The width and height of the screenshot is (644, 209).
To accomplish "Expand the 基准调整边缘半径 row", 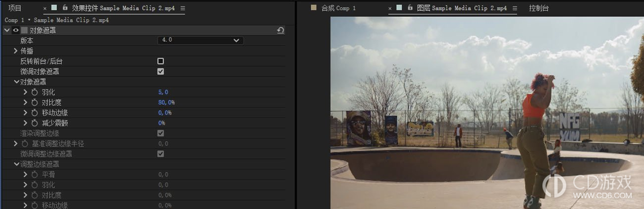I will (16, 143).
